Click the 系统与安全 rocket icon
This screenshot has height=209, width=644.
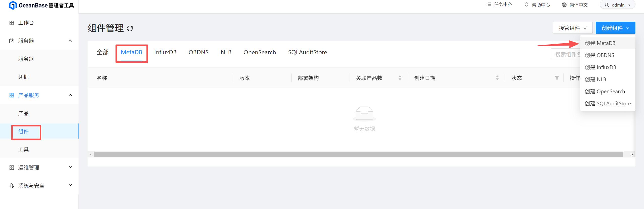click(12, 186)
